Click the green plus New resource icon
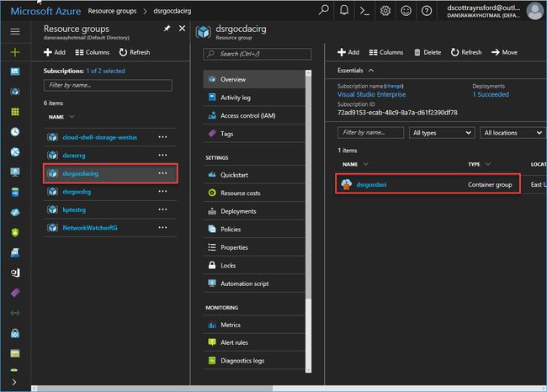This screenshot has height=392, width=547. click(15, 52)
